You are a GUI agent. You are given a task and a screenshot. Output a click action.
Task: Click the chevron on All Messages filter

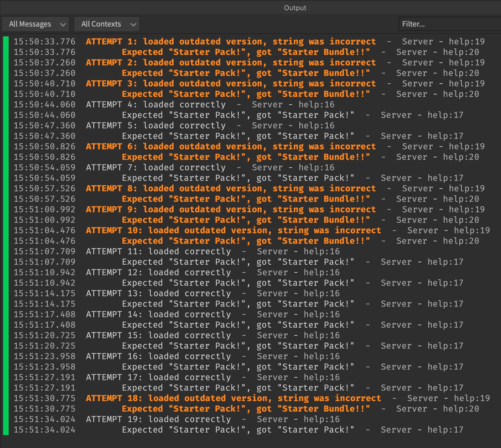coord(63,24)
